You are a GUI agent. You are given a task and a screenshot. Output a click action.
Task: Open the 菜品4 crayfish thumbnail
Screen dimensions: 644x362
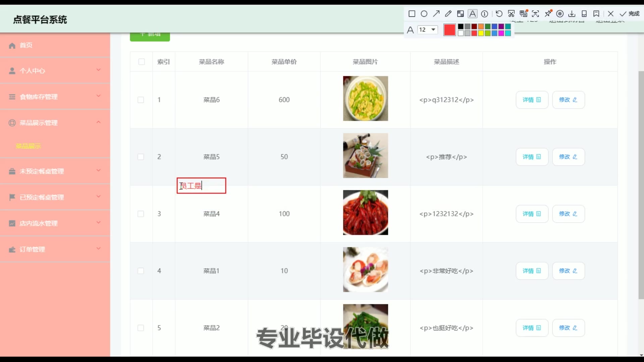(366, 213)
